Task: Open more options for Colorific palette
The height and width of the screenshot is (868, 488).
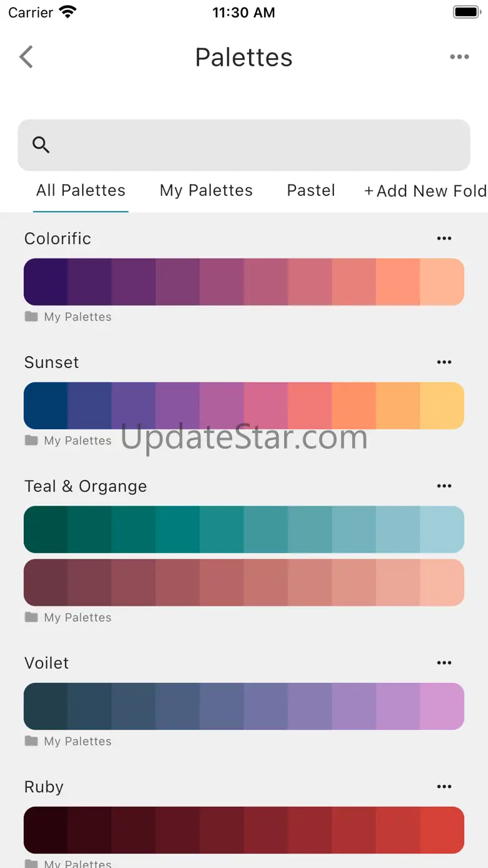Action: [444, 238]
